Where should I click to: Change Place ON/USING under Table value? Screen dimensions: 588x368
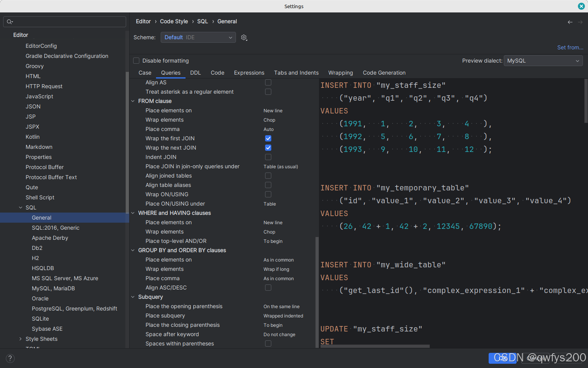[270, 204]
